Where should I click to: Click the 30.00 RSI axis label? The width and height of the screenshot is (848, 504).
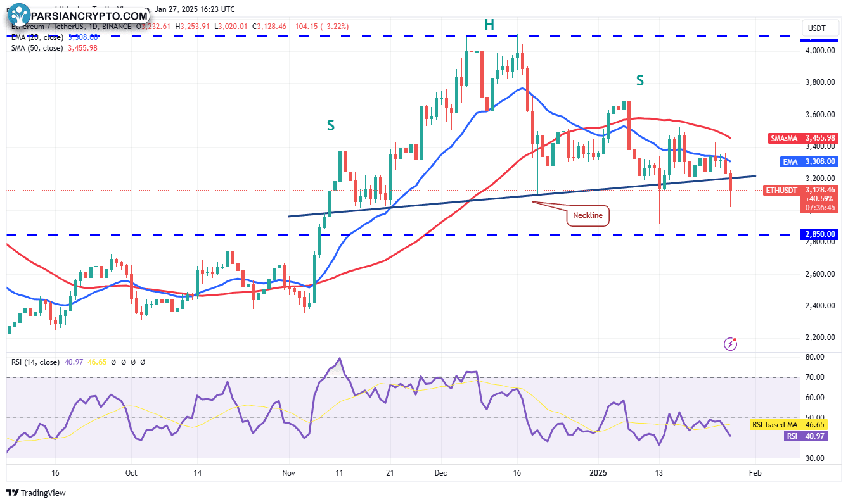tap(816, 458)
